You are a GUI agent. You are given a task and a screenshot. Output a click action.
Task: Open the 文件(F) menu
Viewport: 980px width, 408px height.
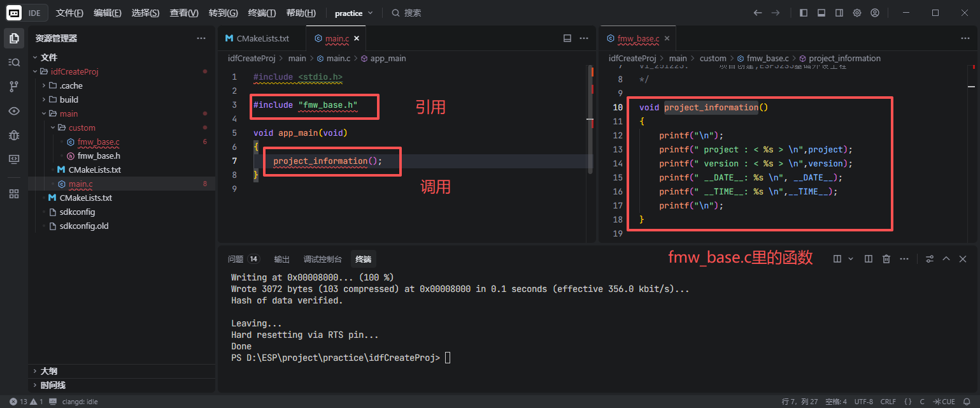[x=69, y=13]
